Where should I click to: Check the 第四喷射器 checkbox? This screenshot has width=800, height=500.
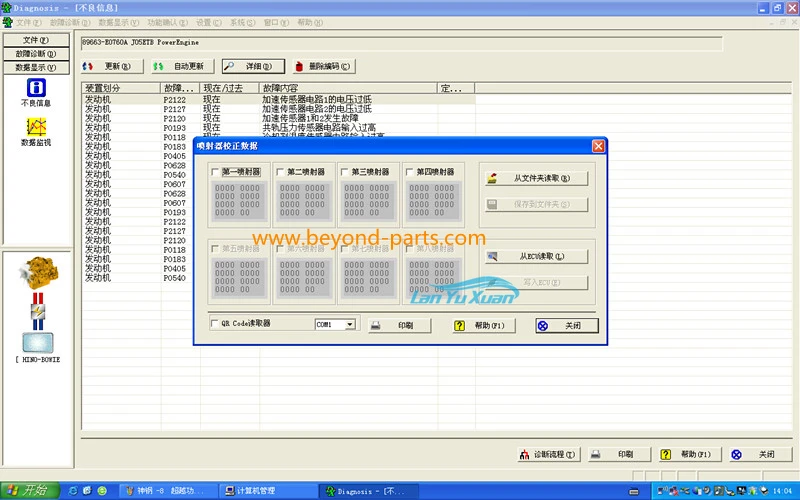[409, 172]
